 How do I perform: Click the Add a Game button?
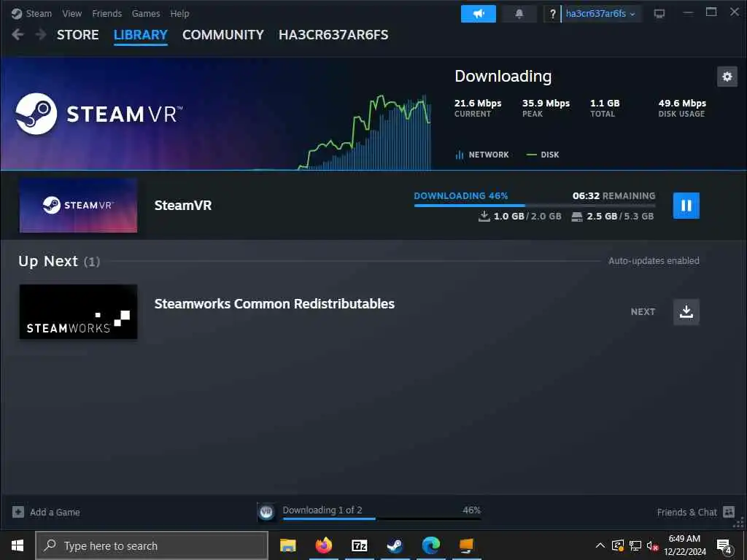click(x=46, y=512)
